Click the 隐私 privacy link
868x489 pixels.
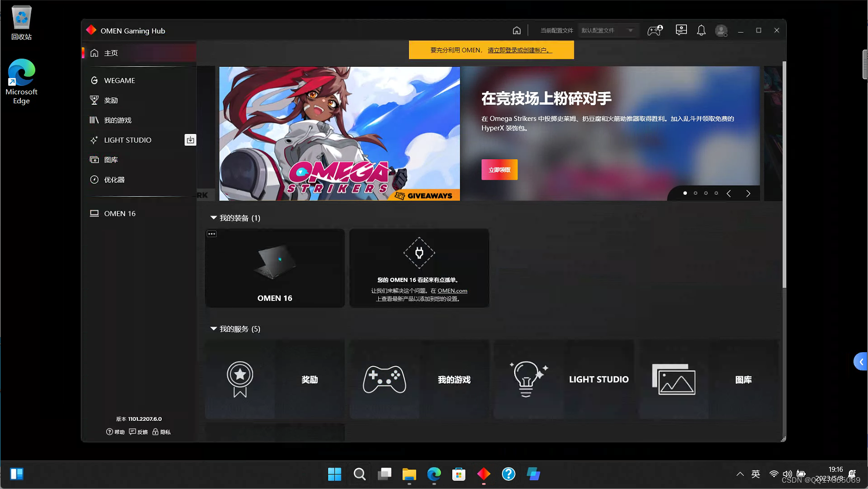tap(162, 432)
